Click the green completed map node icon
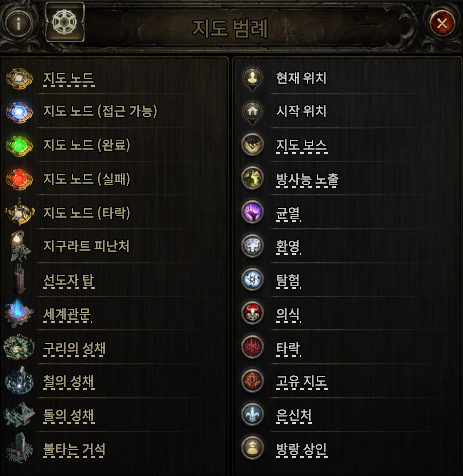Viewport: 463px width, 476px height. (19, 146)
